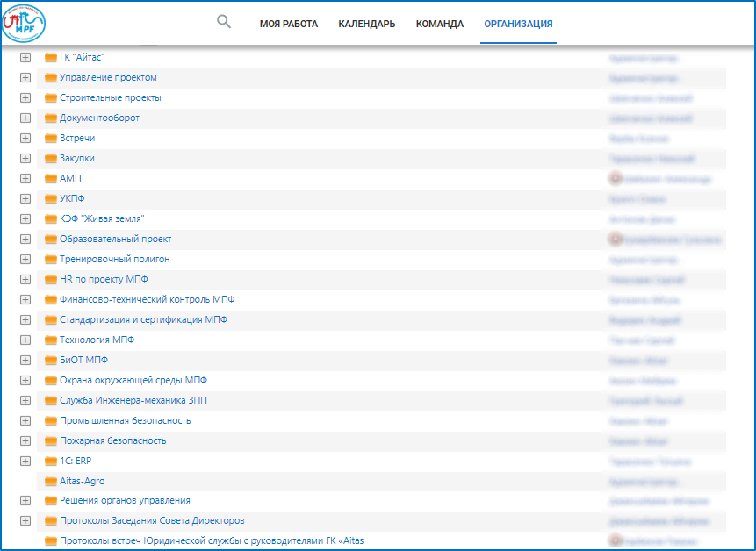Viewport: 756px width, 551px height.
Task: Expand Финансово-технический контроль МПФ row
Action: coord(25,300)
